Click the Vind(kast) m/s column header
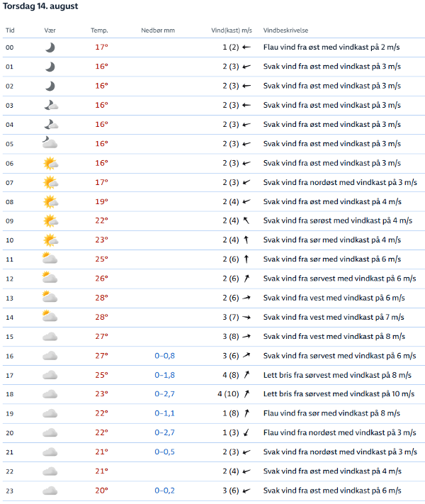Viewport: 425px width, 504px height. pos(231,30)
